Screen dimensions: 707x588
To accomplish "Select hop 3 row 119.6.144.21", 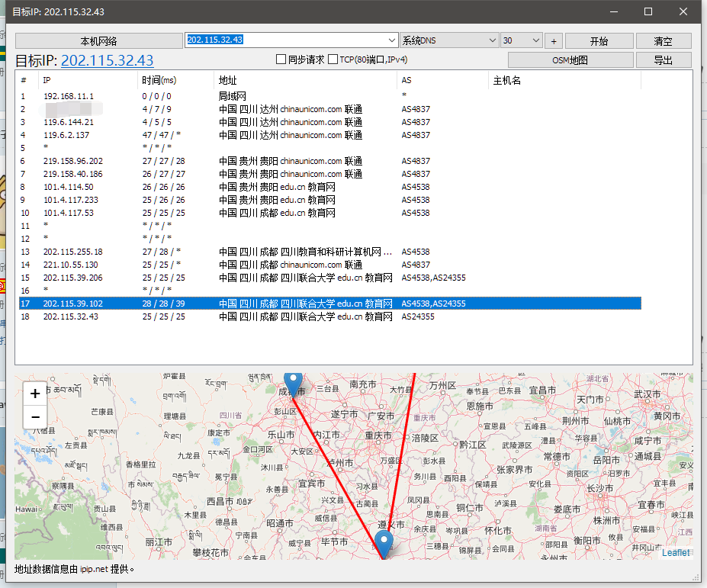I will (x=330, y=122).
